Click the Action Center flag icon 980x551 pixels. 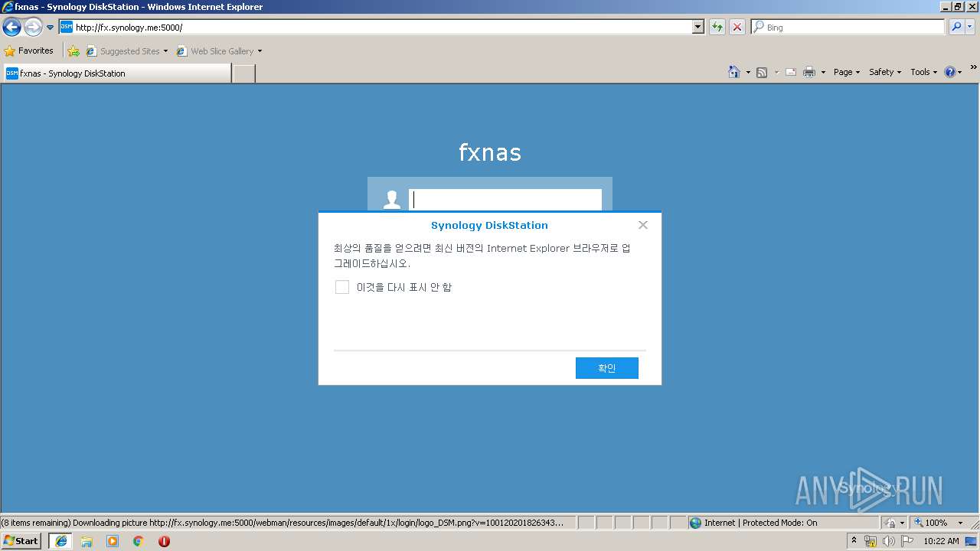(x=907, y=541)
